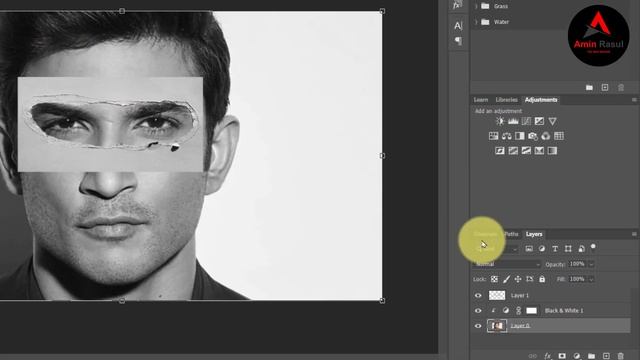Image resolution: width=640 pixels, height=360 pixels.
Task: Hide Layer 1 visibility
Action: pos(478,296)
